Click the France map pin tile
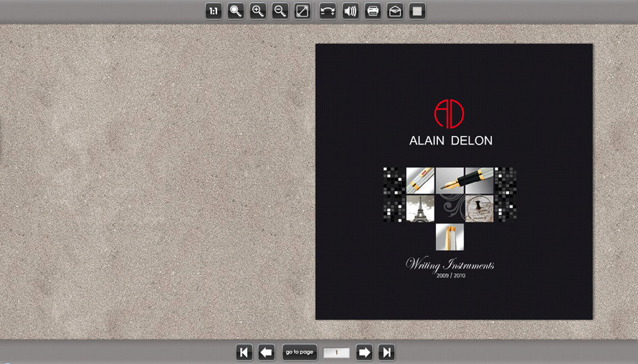Image resolution: width=638 pixels, height=364 pixels. pyautogui.click(x=480, y=209)
